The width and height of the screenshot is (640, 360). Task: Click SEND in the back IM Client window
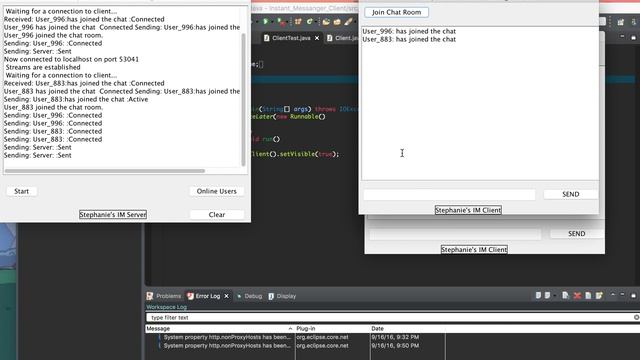[x=577, y=233]
